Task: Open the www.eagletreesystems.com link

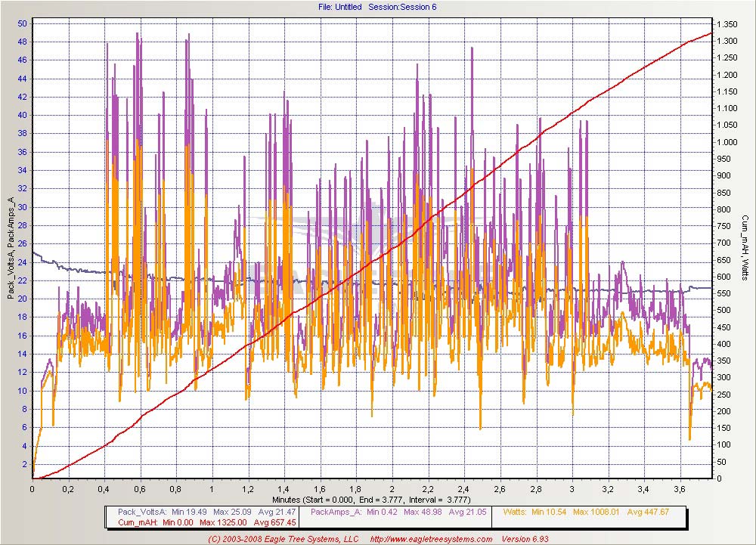Action: pos(430,539)
